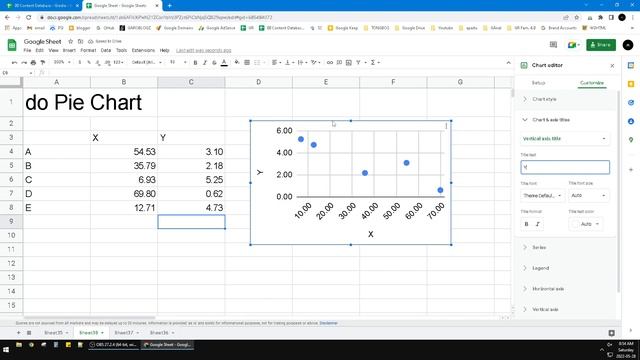
Task: Open Google Calendar in the side panel
Action: click(x=631, y=65)
